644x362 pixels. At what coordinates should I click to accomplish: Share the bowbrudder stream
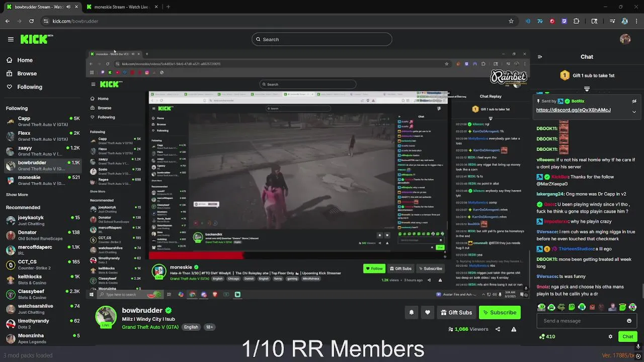(498, 329)
